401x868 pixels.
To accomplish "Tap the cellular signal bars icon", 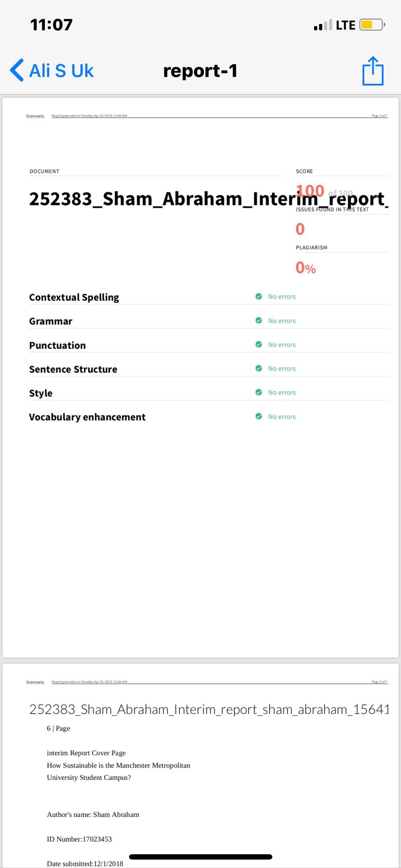I will point(323,25).
